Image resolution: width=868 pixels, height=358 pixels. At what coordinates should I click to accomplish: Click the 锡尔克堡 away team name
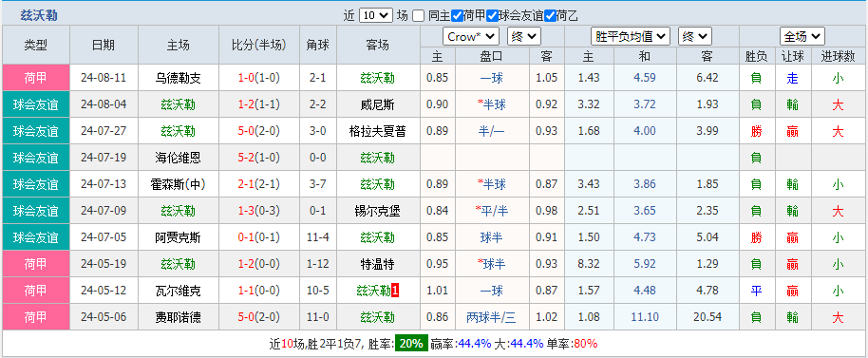tap(378, 211)
